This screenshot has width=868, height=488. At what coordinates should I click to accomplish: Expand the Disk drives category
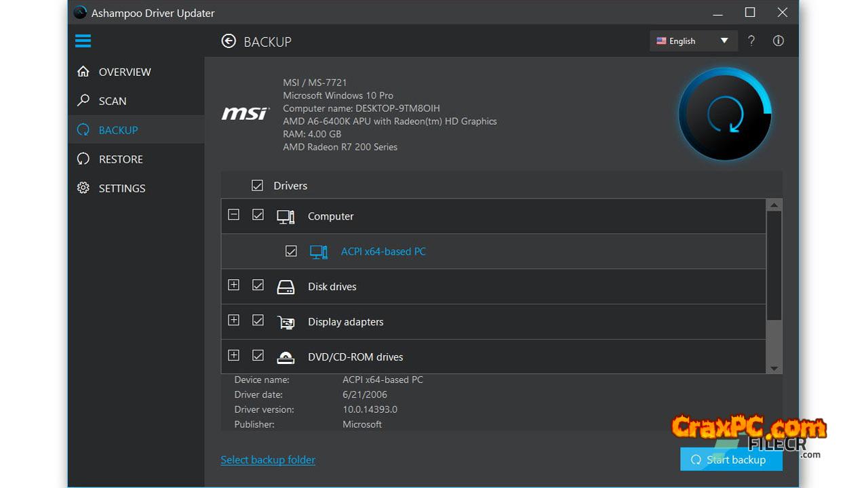(233, 285)
